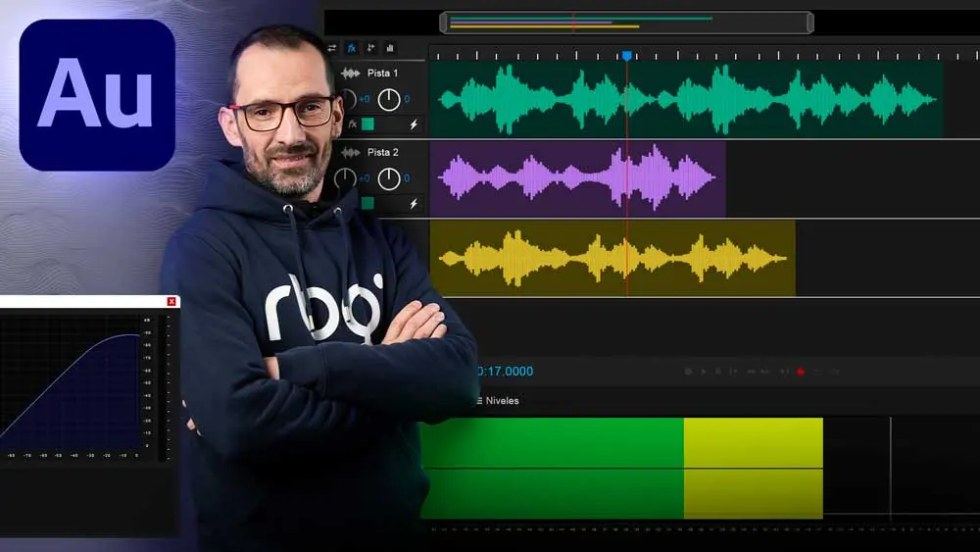Show the EQ track controls icon
Image resolution: width=980 pixels, height=552 pixels.
[390, 48]
